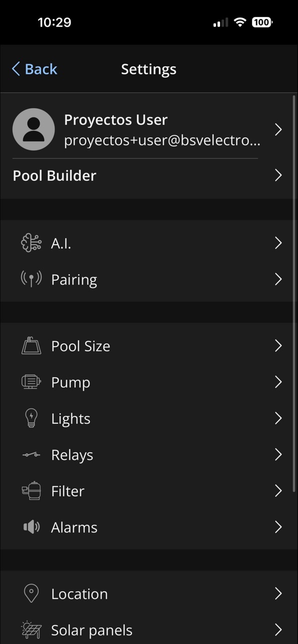Tap the Solar panels icon
Screen dimensions: 298x644
coord(31,630)
